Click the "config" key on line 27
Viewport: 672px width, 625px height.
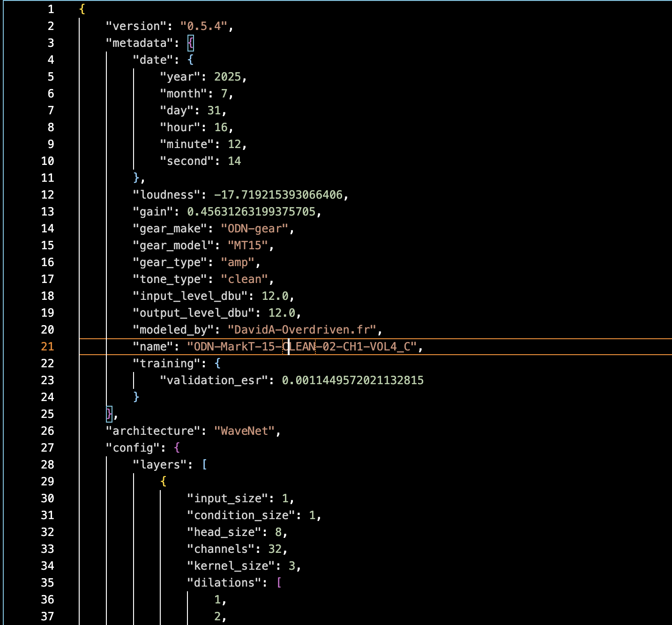pos(133,448)
